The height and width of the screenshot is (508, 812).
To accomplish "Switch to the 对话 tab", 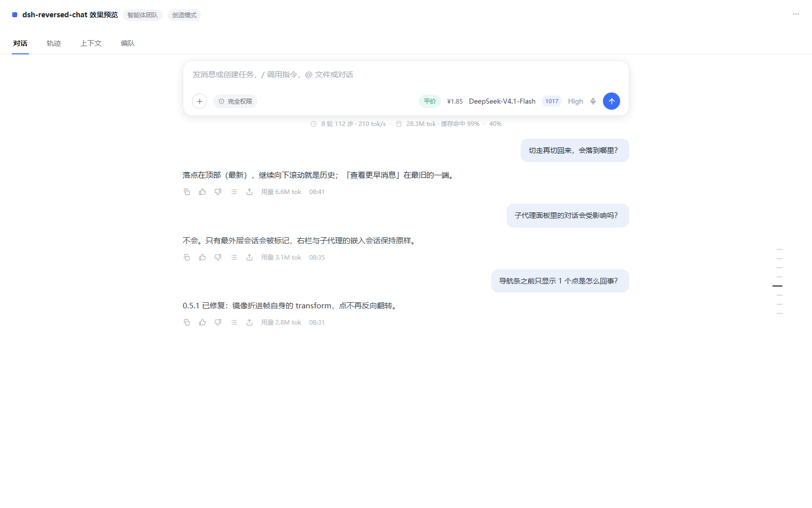I will pyautogui.click(x=20, y=43).
